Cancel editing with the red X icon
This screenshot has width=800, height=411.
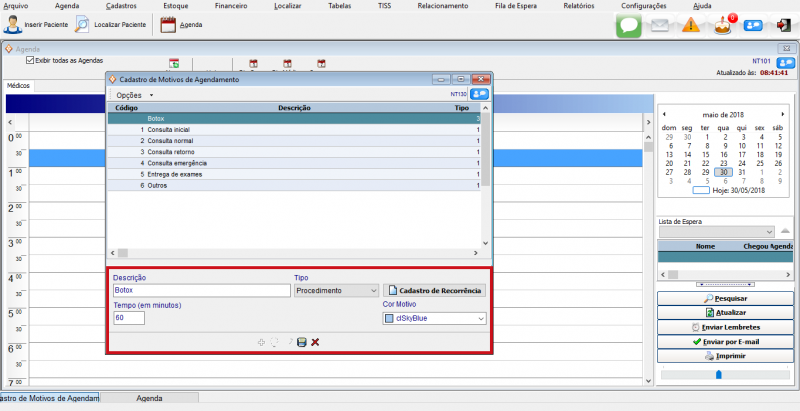315,342
